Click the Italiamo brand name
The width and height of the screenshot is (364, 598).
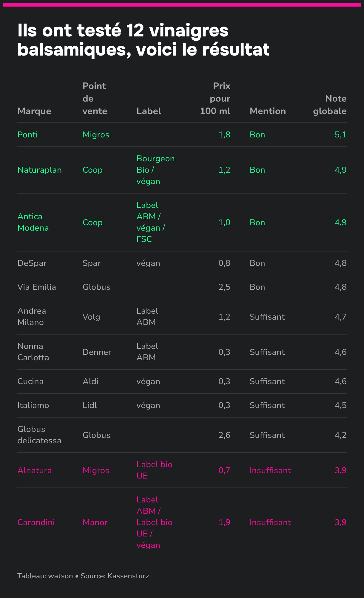coord(33,405)
